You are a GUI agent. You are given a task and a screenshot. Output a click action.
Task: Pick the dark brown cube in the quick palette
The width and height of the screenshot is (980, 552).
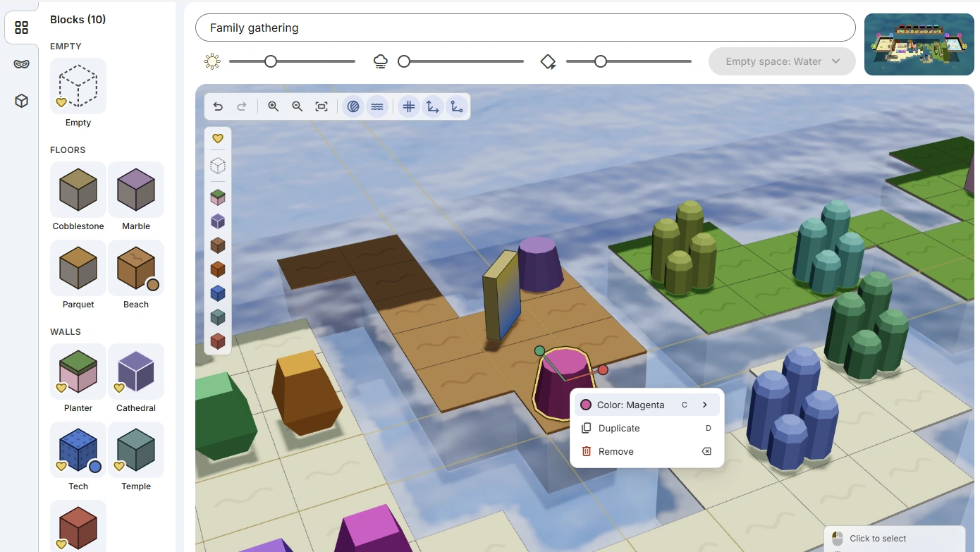218,245
